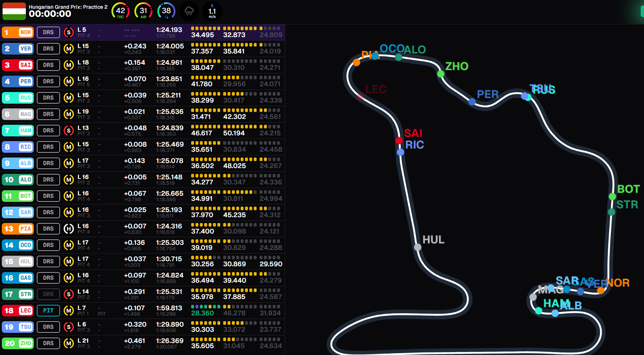The width and height of the screenshot is (644, 355).
Task: Click NOR's DRS indicator
Action: [x=48, y=32]
